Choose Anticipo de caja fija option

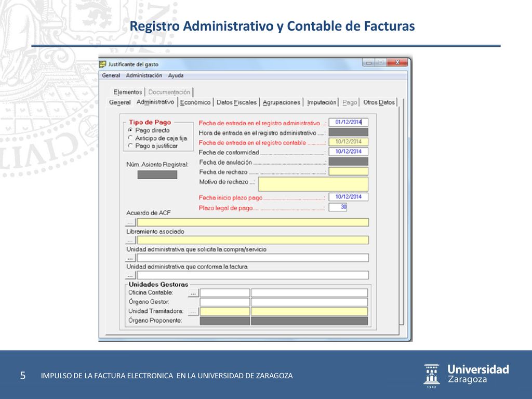coord(130,138)
